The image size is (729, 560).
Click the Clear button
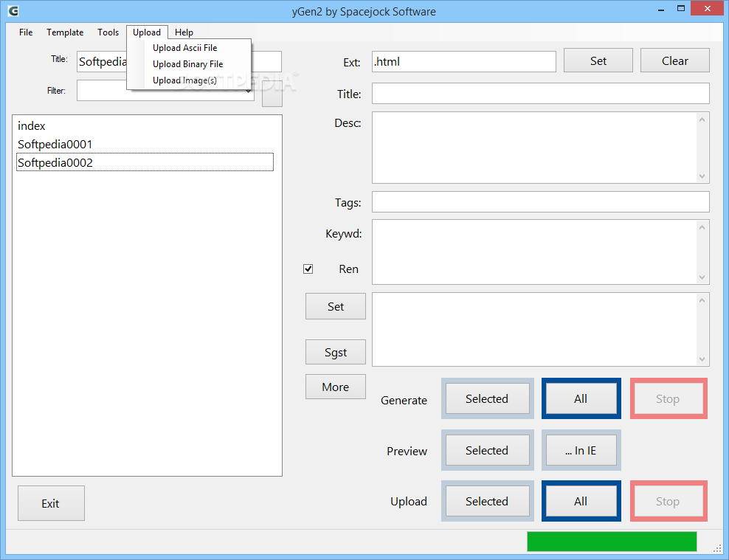point(674,61)
